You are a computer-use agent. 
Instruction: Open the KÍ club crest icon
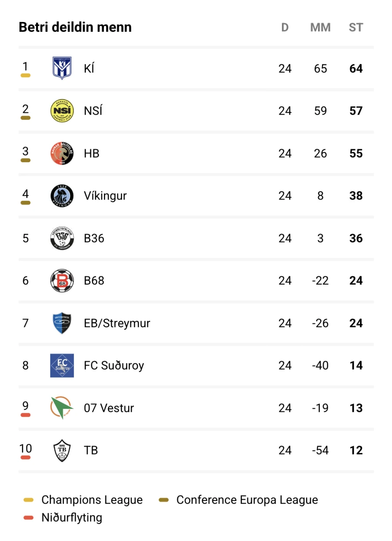(62, 68)
